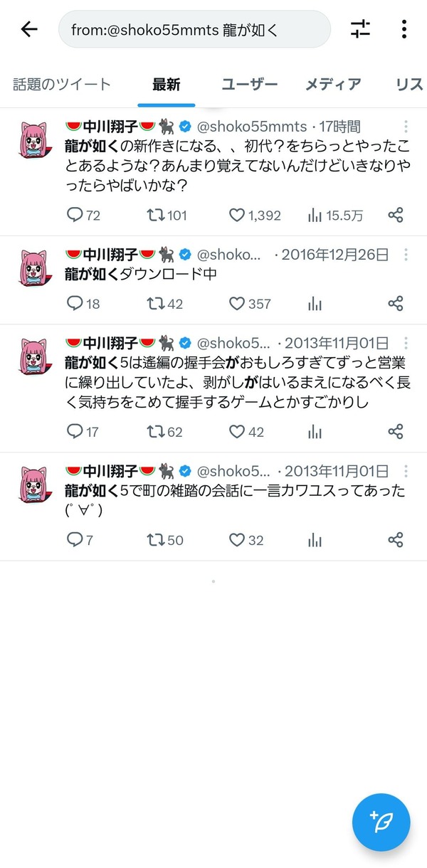
Task: Open more options for the 2016年12月26日 tweet
Action: [406, 254]
